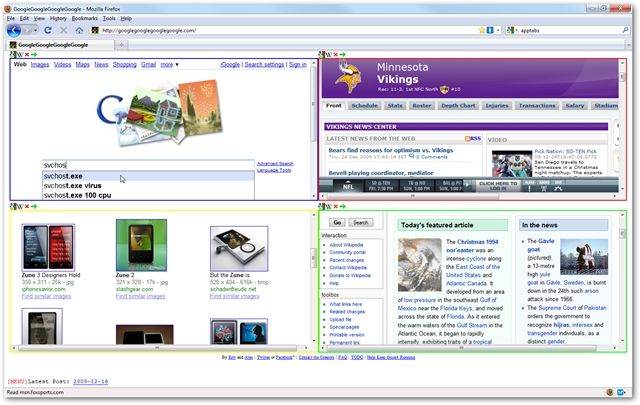The height and width of the screenshot is (405, 640).
Task: Go to Home via the house icon
Action: pos(79,30)
